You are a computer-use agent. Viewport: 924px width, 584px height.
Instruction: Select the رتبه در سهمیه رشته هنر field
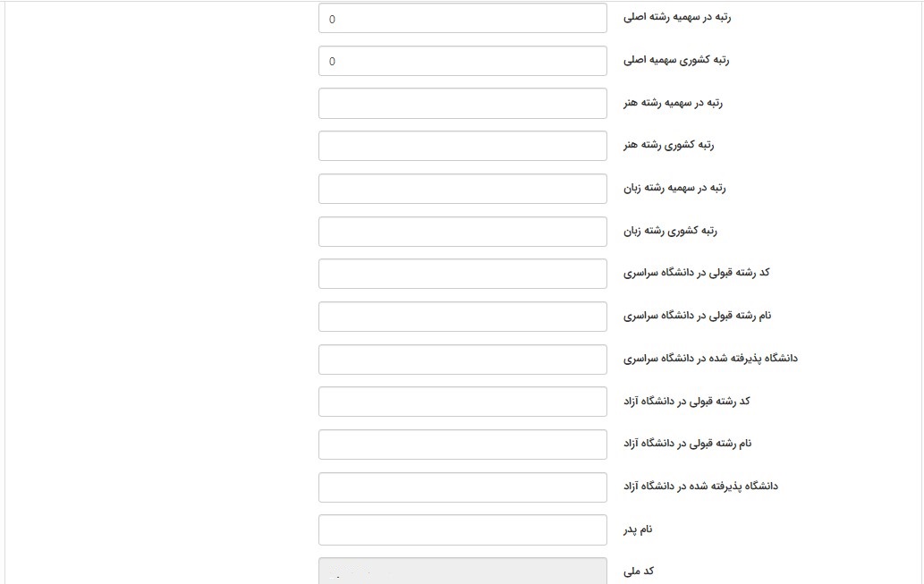(x=462, y=103)
